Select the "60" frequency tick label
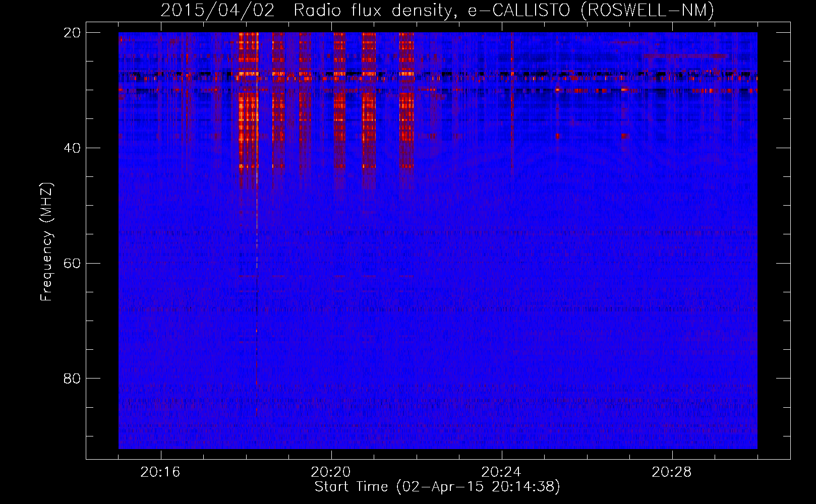 (72, 264)
